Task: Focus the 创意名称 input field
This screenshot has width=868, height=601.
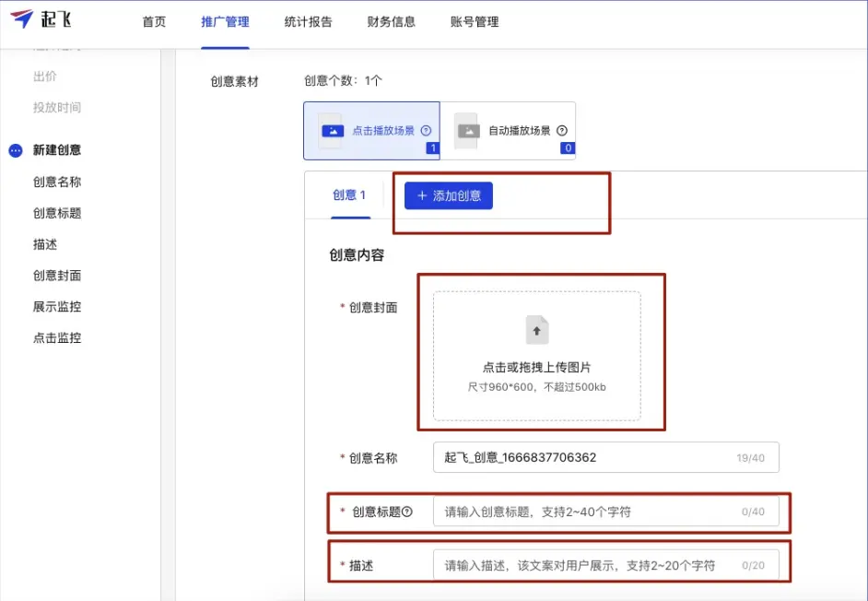Action: 606,457
